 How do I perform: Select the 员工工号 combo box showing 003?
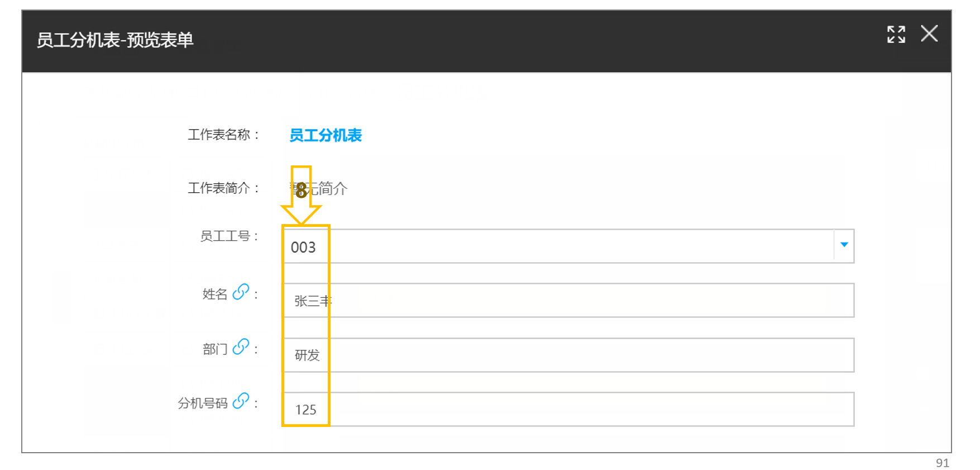tap(568, 246)
